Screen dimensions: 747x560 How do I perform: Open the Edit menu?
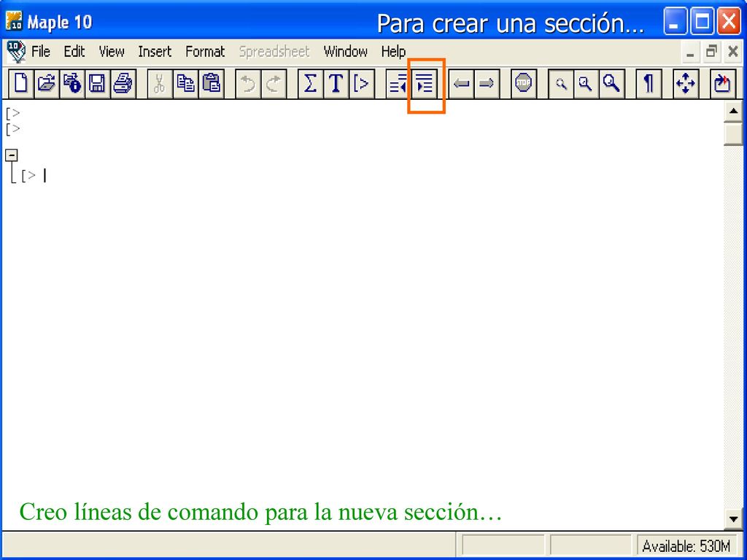click(74, 52)
